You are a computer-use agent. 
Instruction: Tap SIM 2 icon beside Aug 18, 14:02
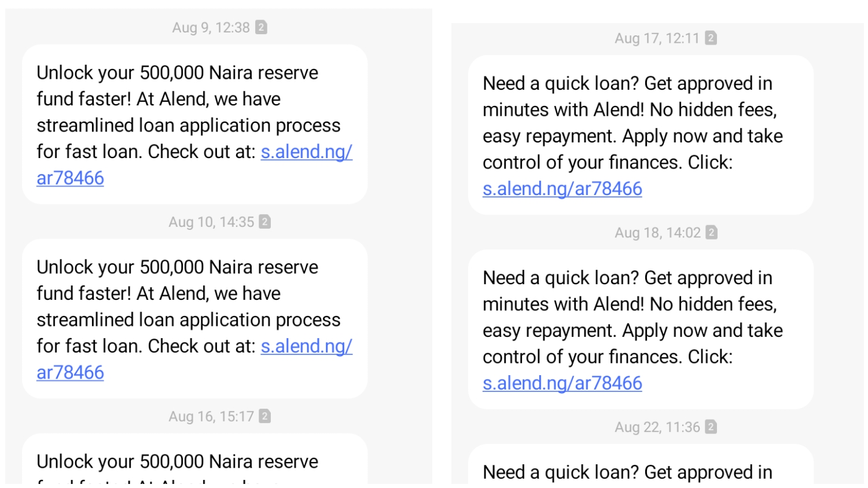(x=712, y=233)
